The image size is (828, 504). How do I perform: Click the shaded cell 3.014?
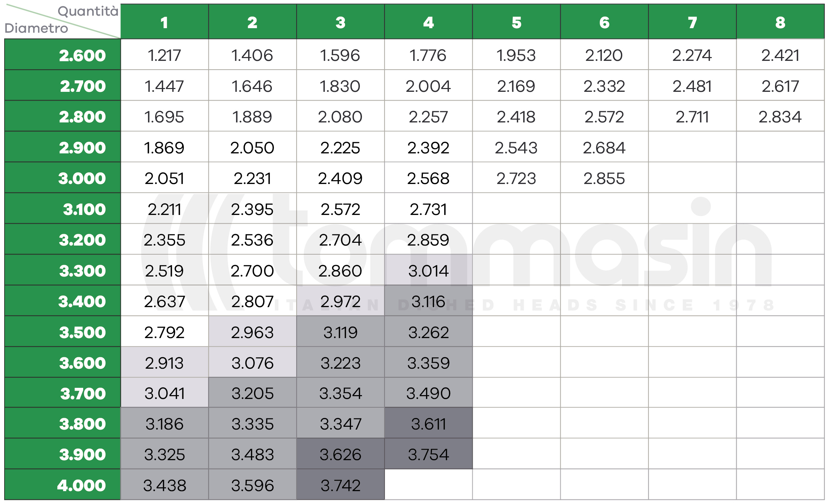[428, 270]
